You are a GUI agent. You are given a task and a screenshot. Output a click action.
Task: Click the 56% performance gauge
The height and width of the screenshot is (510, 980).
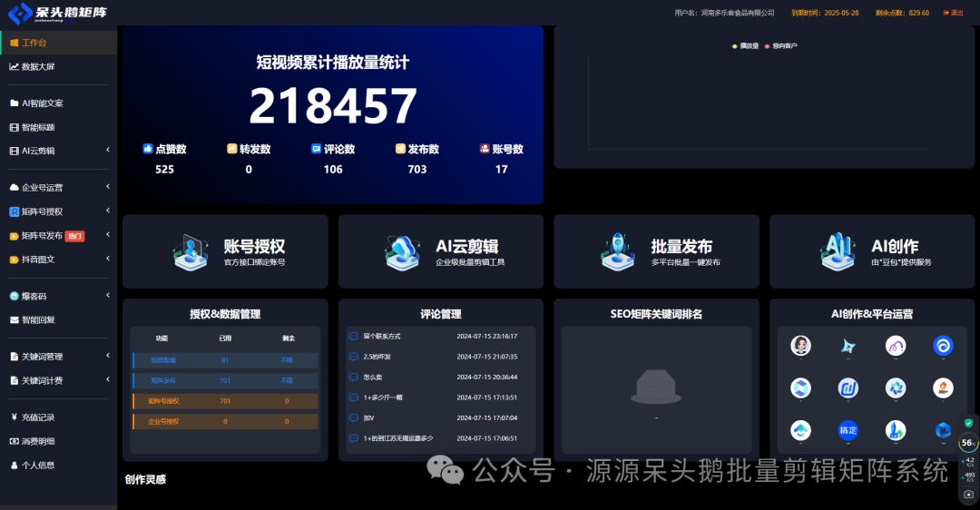tap(968, 443)
